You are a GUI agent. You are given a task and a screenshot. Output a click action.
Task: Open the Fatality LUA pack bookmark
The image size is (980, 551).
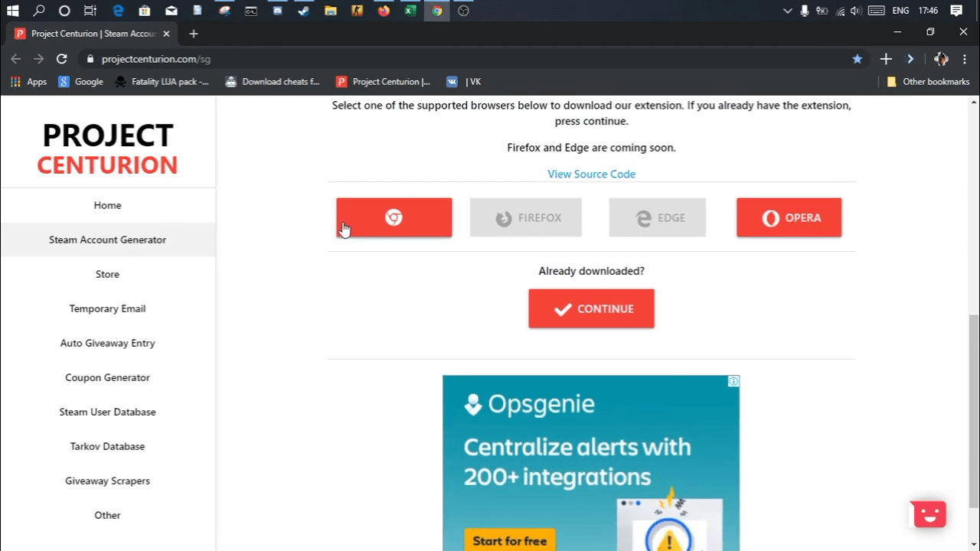coord(162,82)
